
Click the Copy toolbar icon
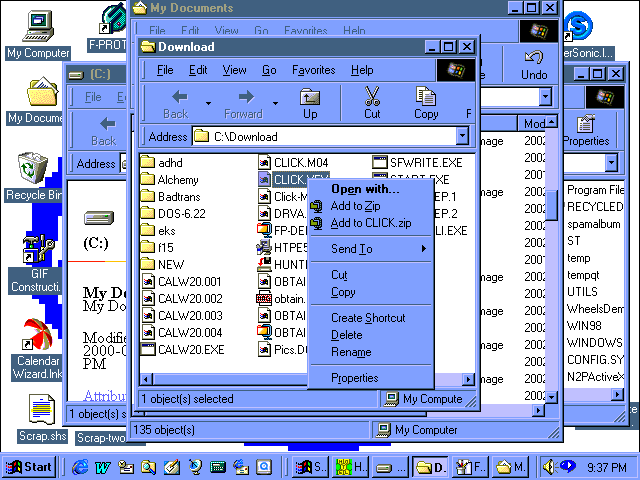(x=426, y=103)
